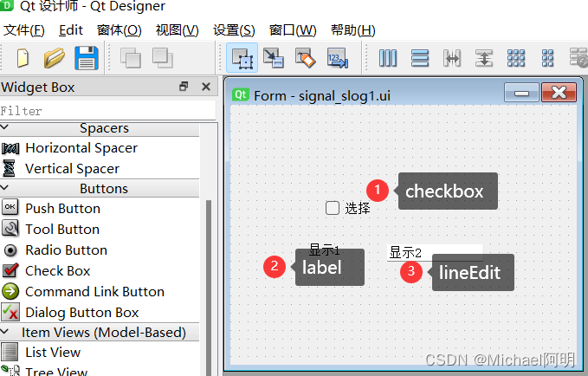Apply the Lay Out Horizontally icon
588x376 pixels.
click(x=388, y=58)
